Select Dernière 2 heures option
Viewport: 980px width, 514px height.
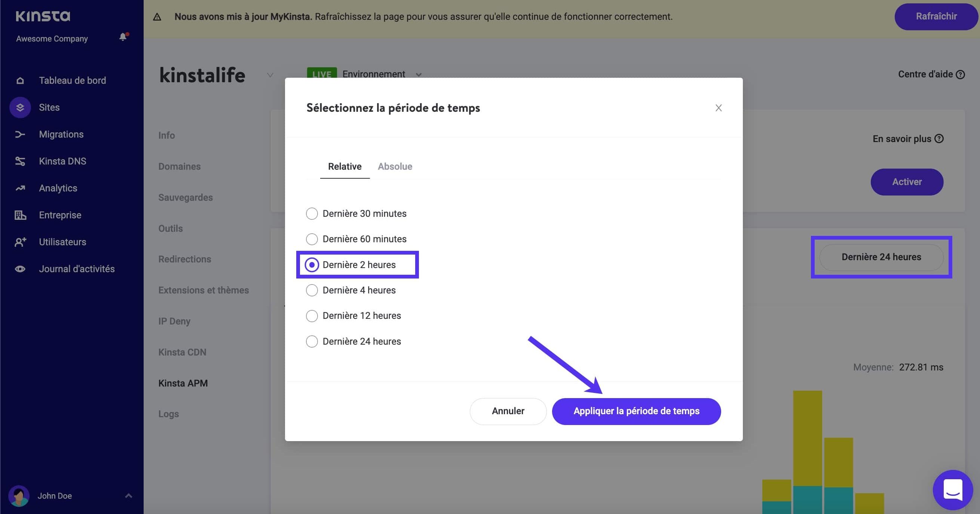click(351, 265)
